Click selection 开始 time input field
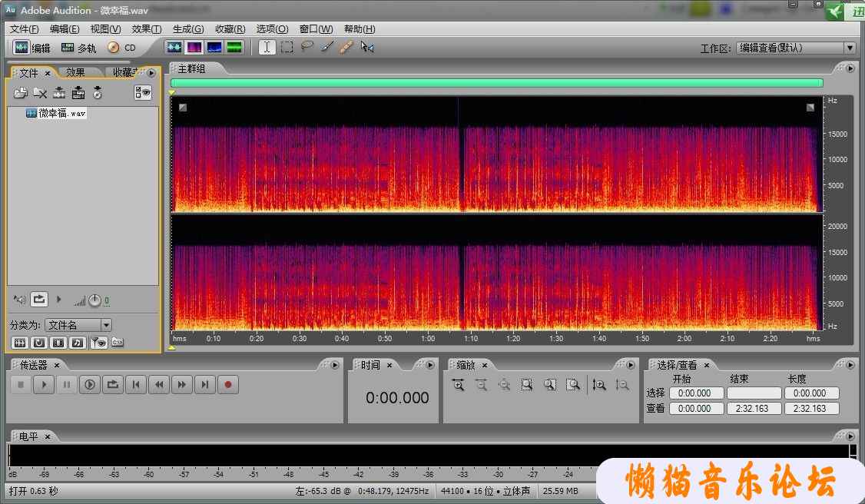This screenshot has width=865, height=504. click(x=696, y=393)
